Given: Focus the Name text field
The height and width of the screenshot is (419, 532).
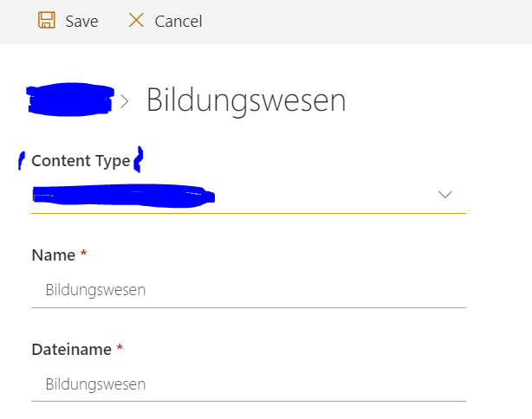Looking at the screenshot, I should click(249, 290).
